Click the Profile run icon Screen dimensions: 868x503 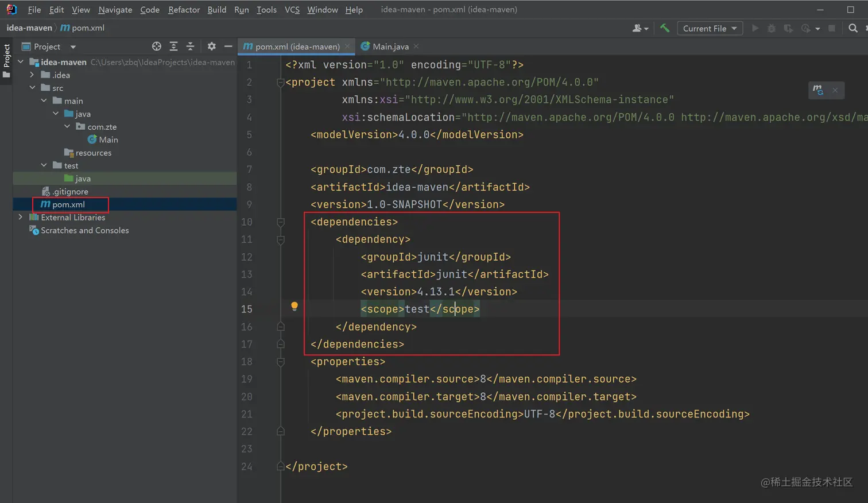[806, 28]
